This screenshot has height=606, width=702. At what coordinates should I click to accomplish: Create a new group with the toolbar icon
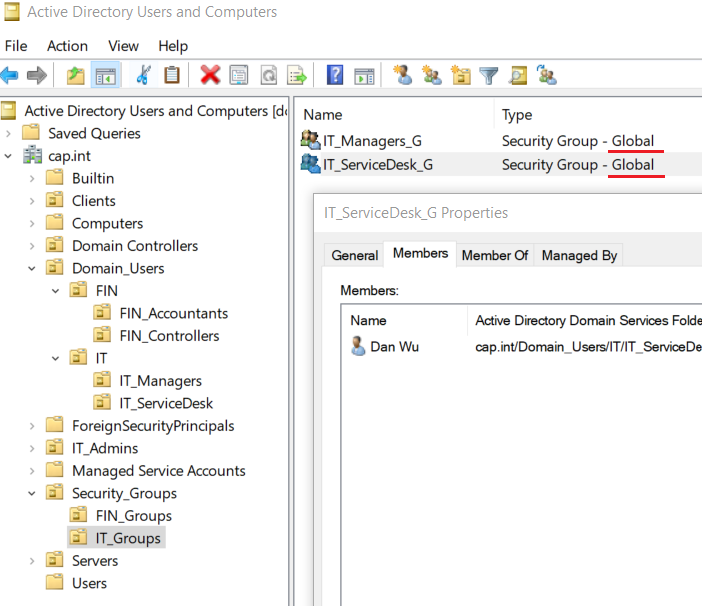tap(432, 75)
